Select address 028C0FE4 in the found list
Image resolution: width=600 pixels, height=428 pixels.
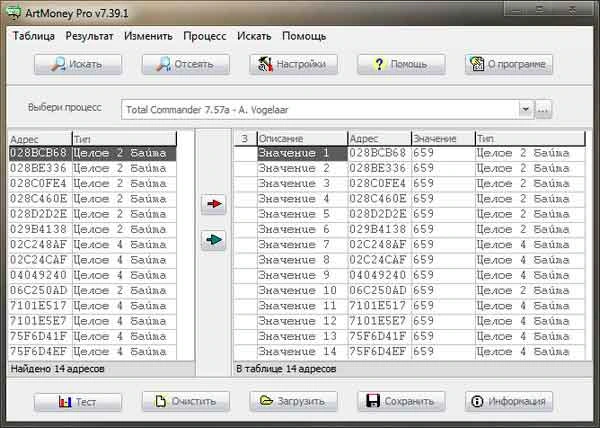click(39, 184)
